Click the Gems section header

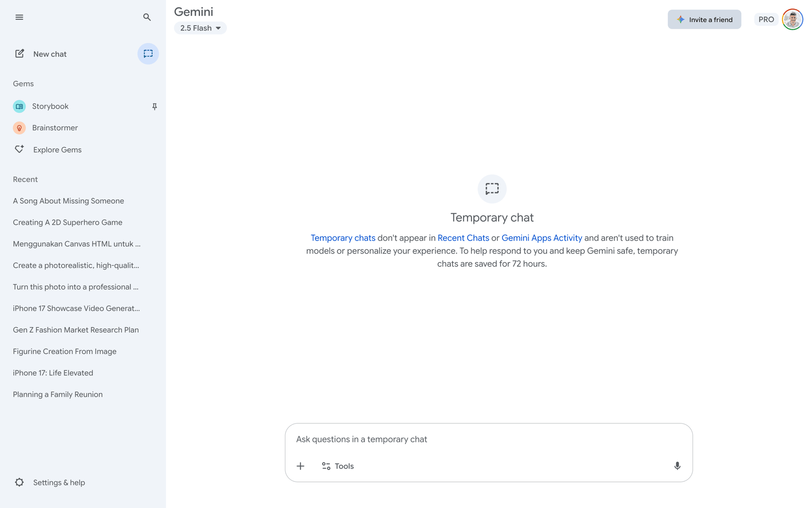pyautogui.click(x=23, y=84)
